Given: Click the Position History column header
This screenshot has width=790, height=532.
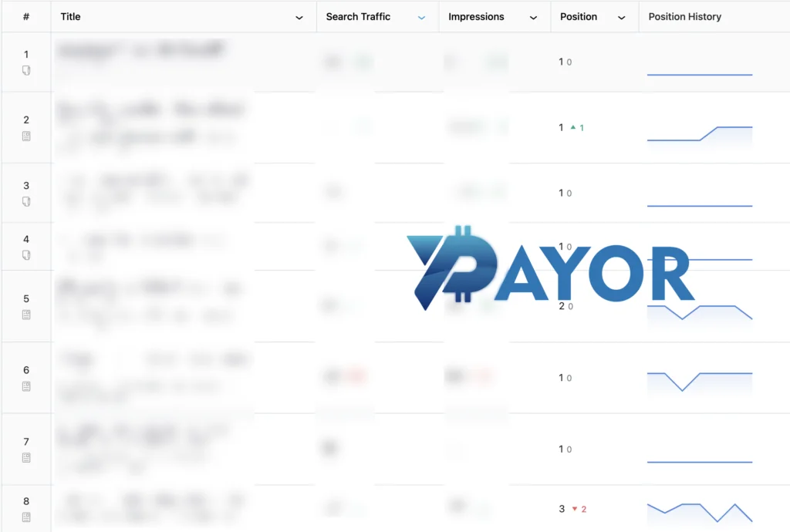Looking at the screenshot, I should (685, 17).
